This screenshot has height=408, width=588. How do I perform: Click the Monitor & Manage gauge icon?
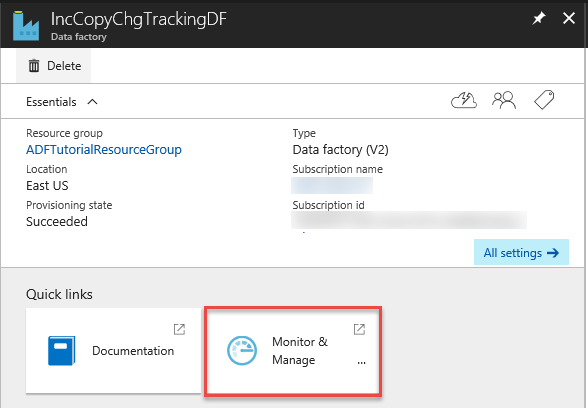(x=242, y=351)
